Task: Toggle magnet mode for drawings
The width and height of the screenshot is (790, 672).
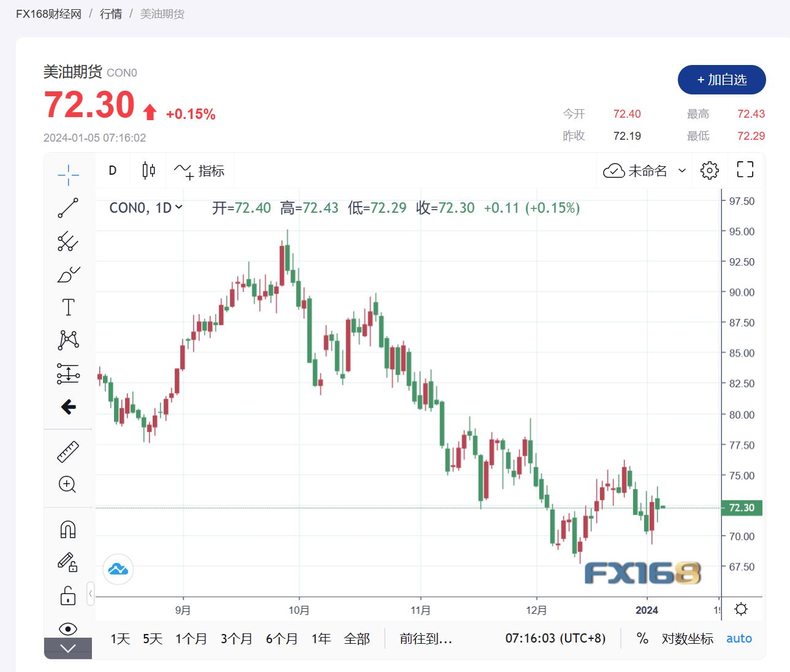Action: coord(68,529)
